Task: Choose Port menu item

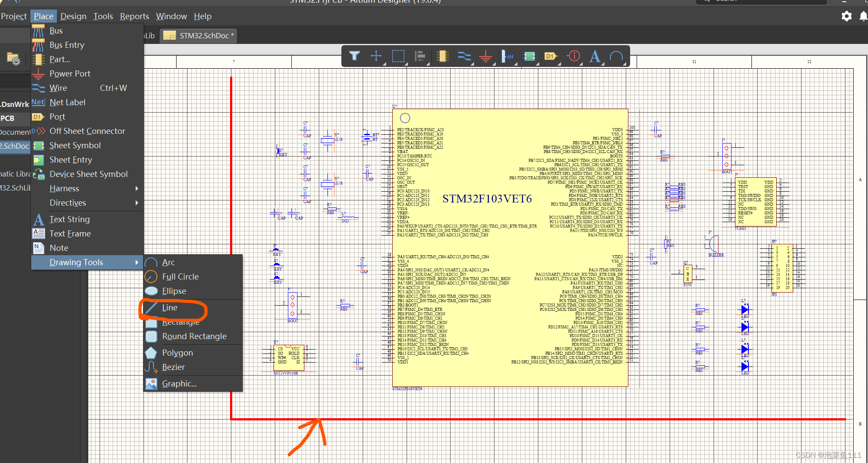Action: click(87, 117)
